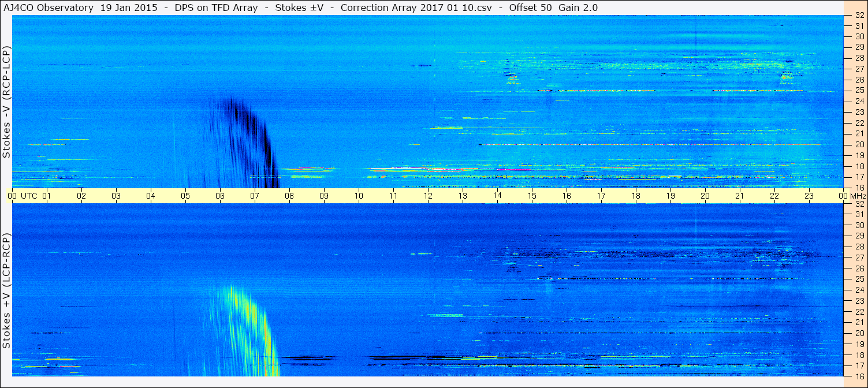The width and height of the screenshot is (868, 388).
Task: Click the 21 hour marker on the time axis
Action: [x=740, y=196]
